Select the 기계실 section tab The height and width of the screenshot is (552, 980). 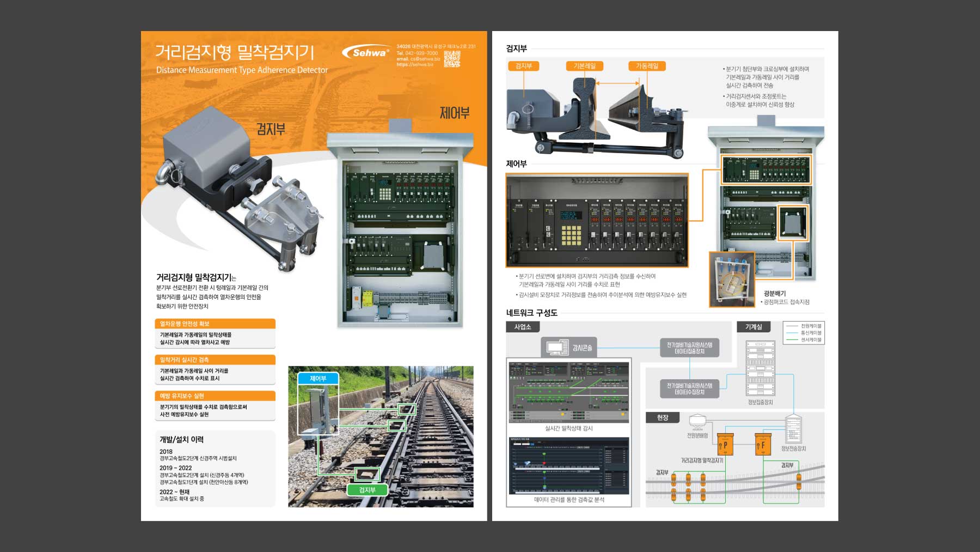(754, 327)
